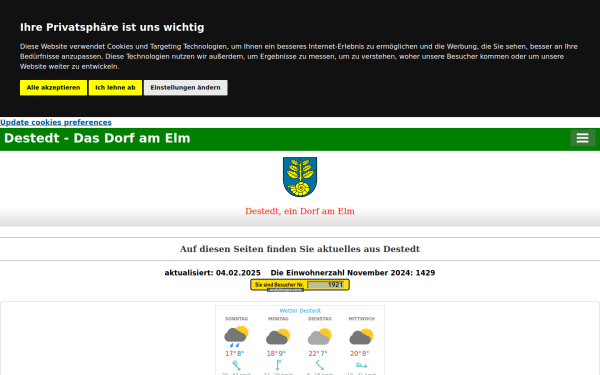Open the hamburger navigation menu
This screenshot has width=600, height=375.
point(582,138)
